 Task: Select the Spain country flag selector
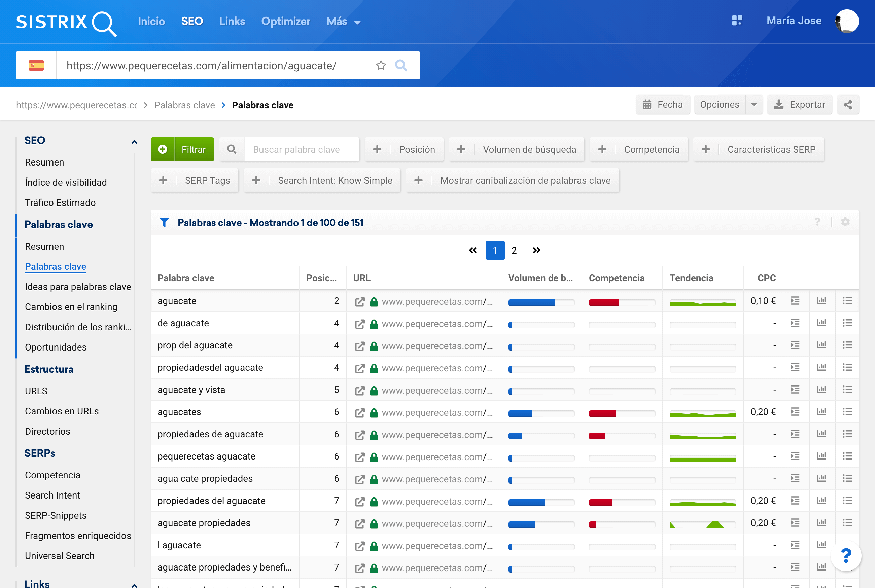(x=36, y=65)
